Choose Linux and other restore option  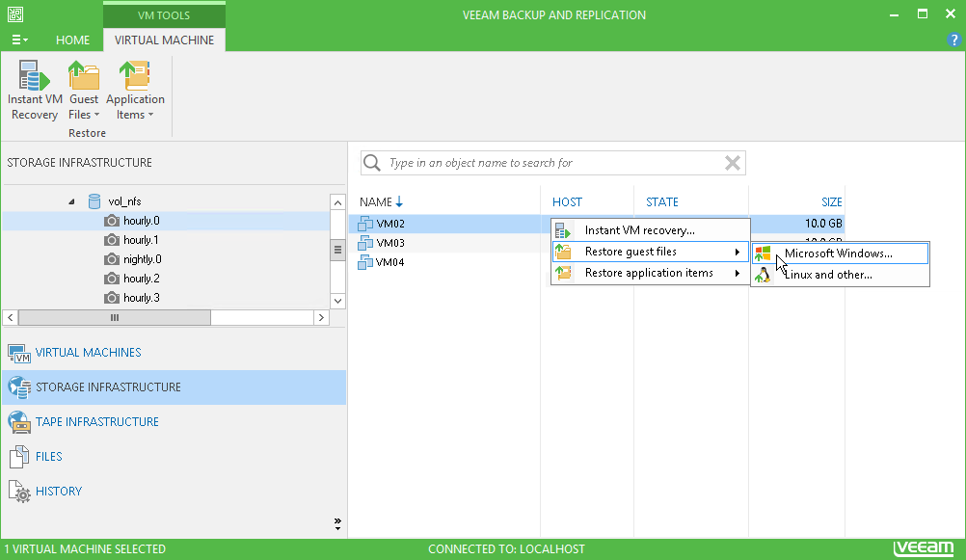pyautogui.click(x=840, y=275)
